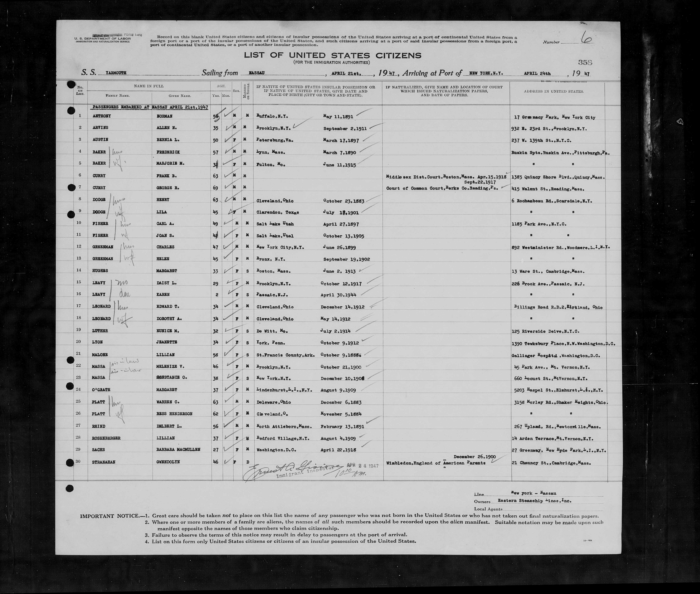Viewport: 700px width, 594px height.
Task: Select the address '415 Walnut St., Reading, Mass.'
Action: [548, 189]
